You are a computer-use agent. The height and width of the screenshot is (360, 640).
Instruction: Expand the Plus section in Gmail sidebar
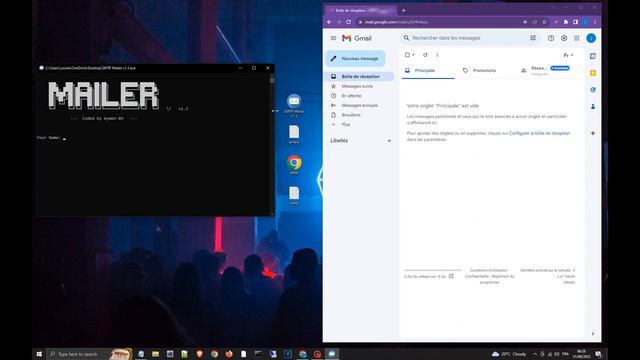[346, 124]
